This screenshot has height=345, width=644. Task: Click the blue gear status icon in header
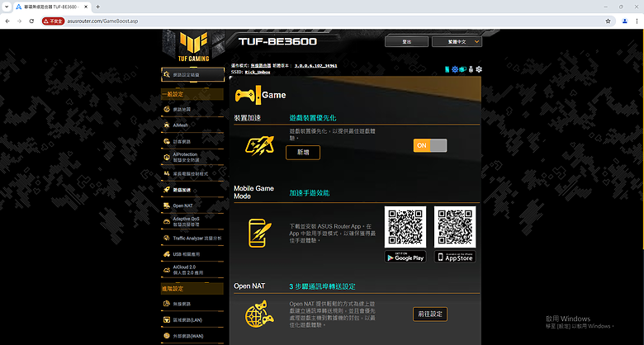(x=455, y=69)
